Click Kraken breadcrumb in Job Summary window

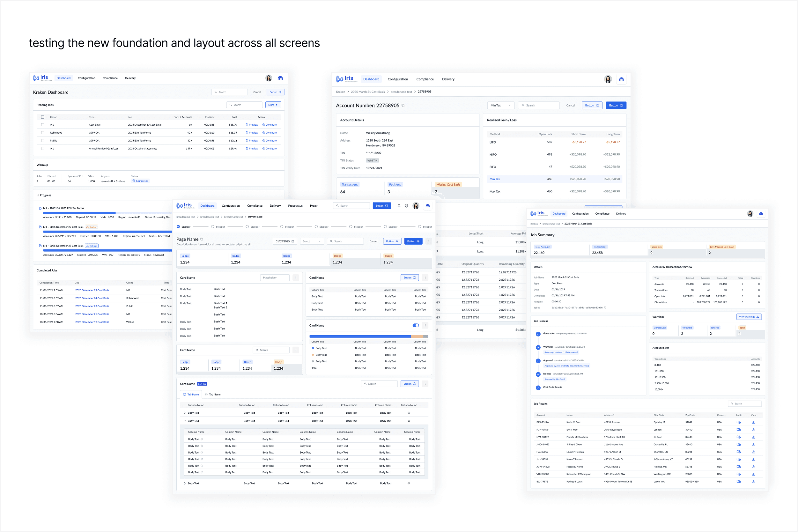pyautogui.click(x=534, y=224)
